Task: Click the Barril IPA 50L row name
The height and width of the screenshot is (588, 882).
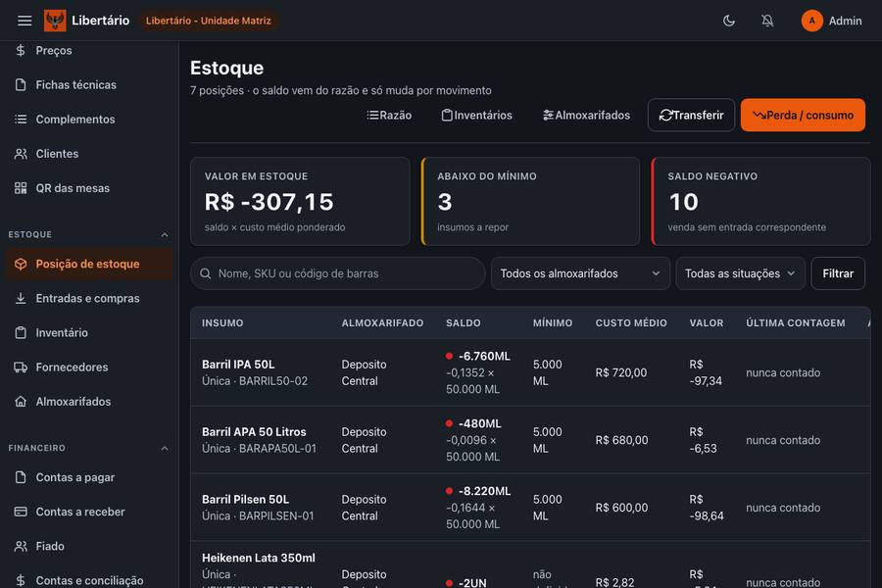Action: coord(238,365)
